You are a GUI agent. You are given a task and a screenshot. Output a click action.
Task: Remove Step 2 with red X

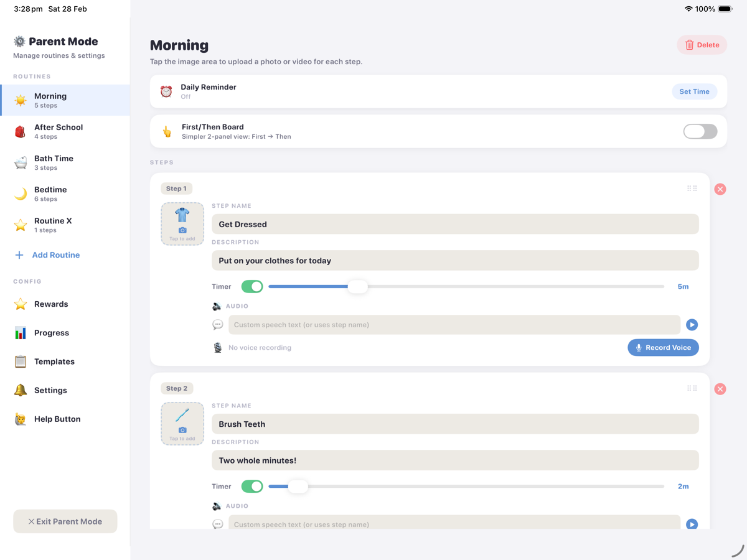[720, 389]
